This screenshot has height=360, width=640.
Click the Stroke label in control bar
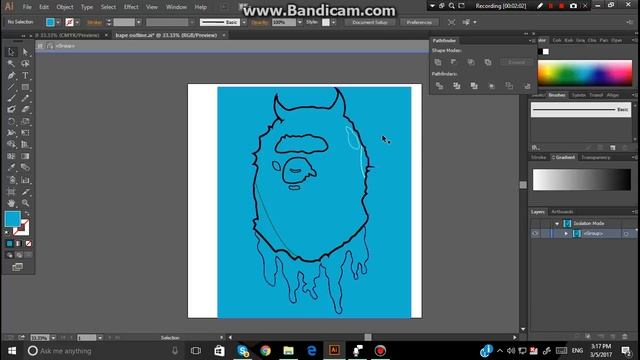94,22
